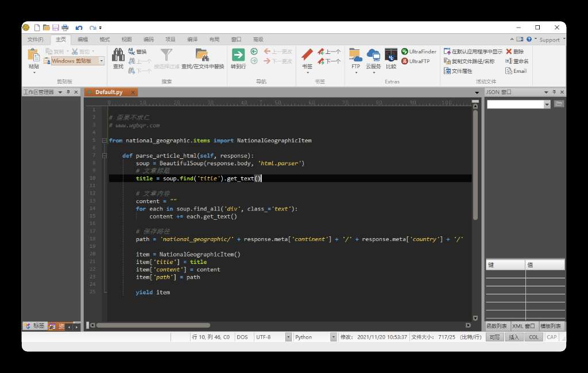588x373 pixels.
Task: Jump to next bookmark 下一个
Action: tap(329, 61)
